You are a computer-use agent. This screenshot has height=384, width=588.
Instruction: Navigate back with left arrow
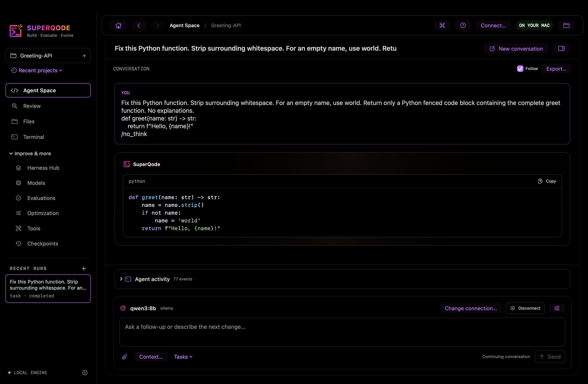[139, 26]
